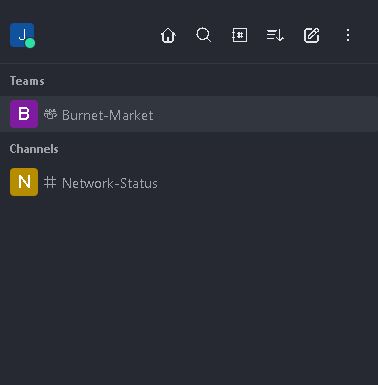Click the highlighted team row's empty space
Viewport: 378px width, 385px height.
pyautogui.click(x=267, y=114)
